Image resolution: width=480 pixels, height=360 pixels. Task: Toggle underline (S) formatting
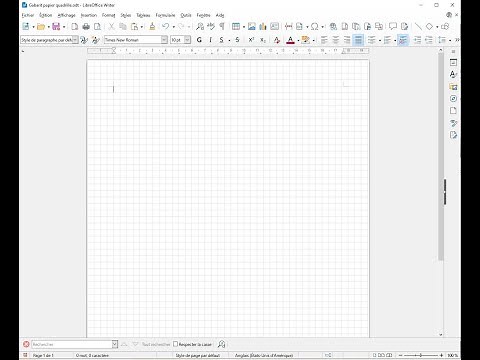(222, 40)
